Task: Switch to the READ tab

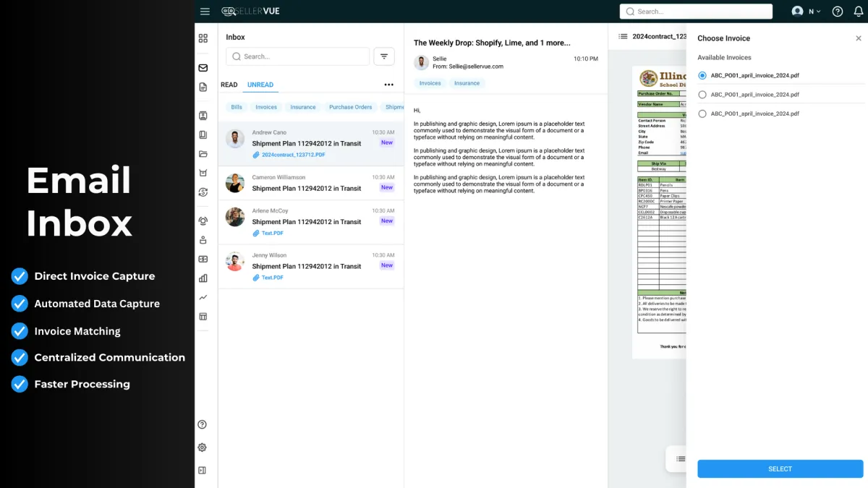Action: tap(229, 85)
